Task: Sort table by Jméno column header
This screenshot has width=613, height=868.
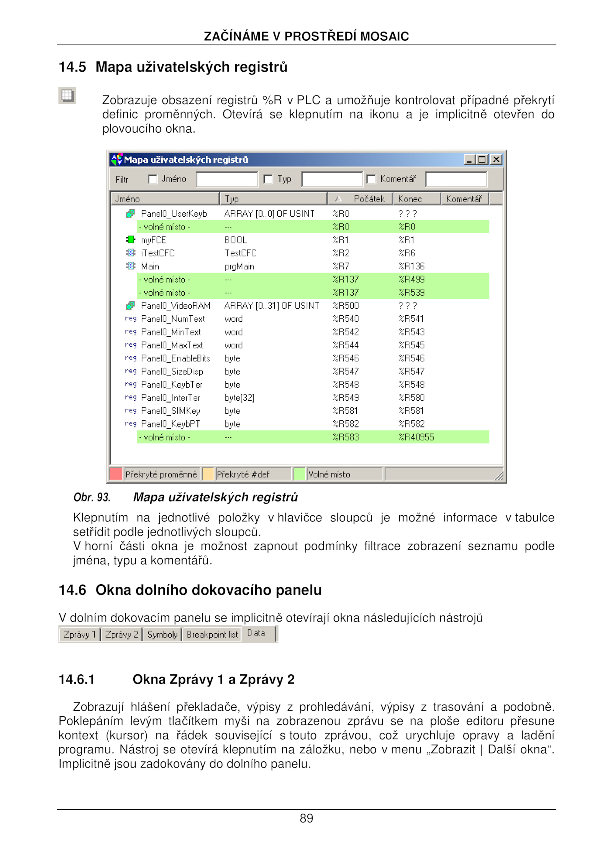Action: [165, 199]
